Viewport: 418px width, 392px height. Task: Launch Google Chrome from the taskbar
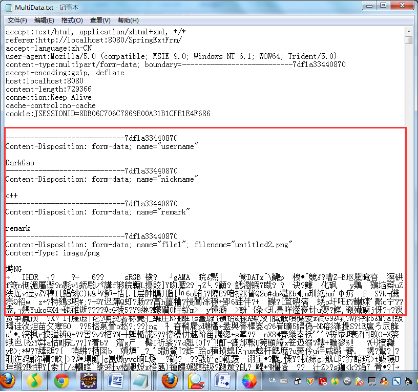[x=61, y=381]
